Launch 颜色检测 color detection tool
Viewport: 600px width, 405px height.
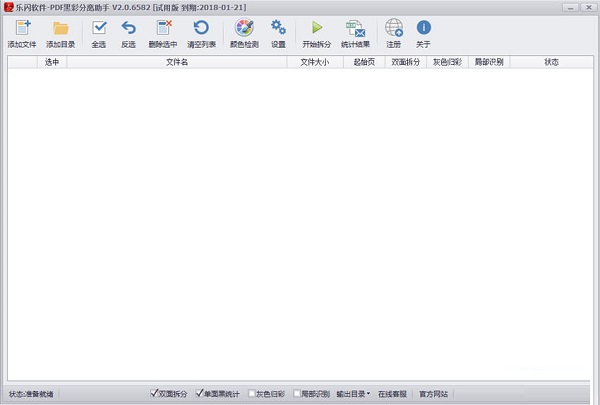(x=244, y=28)
